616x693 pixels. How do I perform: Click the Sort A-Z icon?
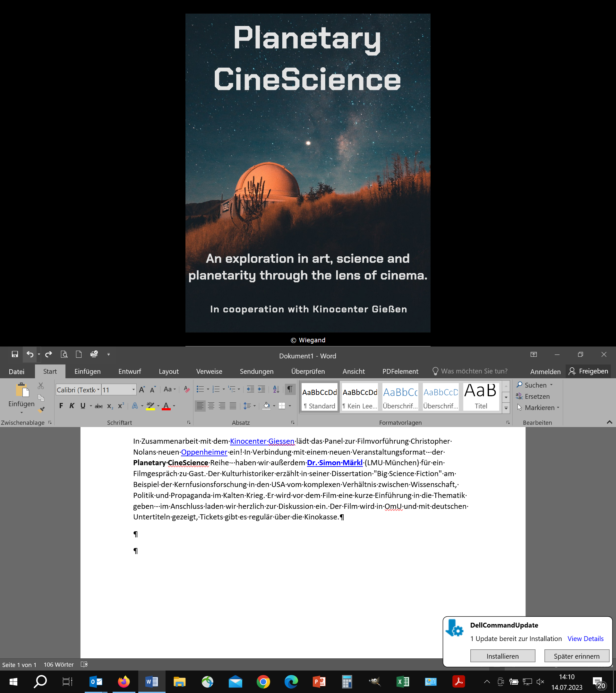coord(276,389)
